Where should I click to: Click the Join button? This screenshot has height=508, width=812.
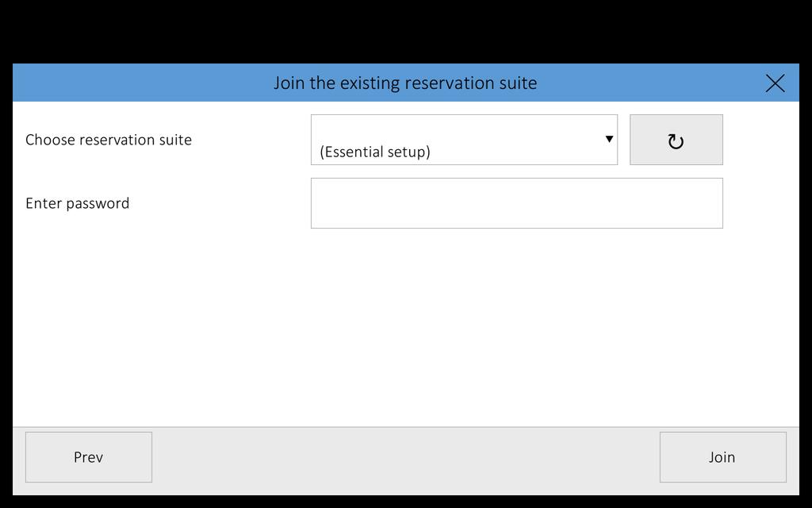[723, 457]
